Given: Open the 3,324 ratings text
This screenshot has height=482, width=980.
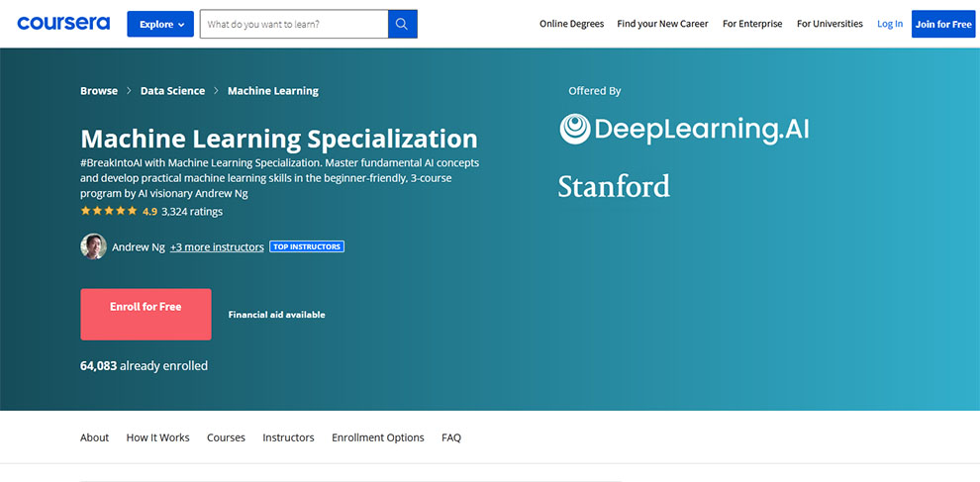Looking at the screenshot, I should [192, 211].
